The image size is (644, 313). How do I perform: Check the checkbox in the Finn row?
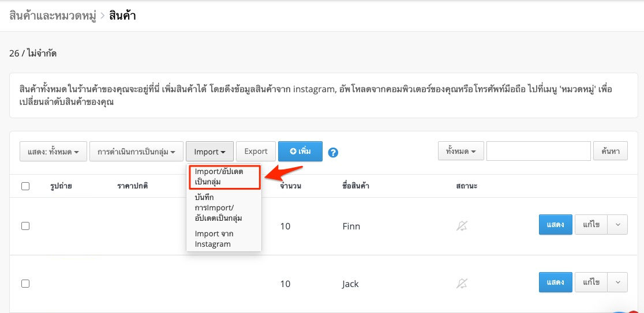coord(25,226)
